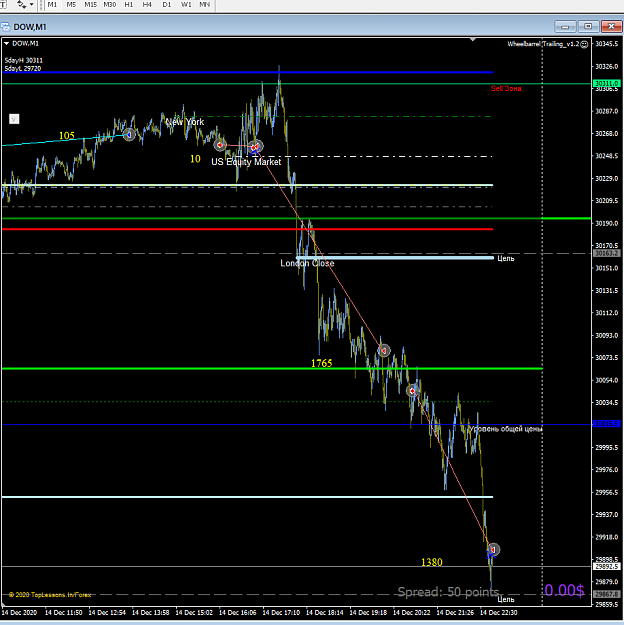The width and height of the screenshot is (624, 625).
Task: Click 30112.0 on the price scale
Action: (606, 313)
